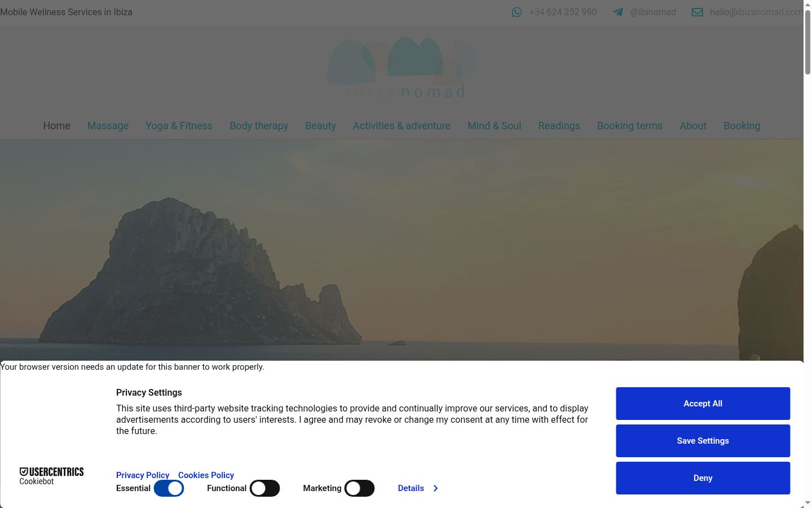This screenshot has height=508, width=812.
Task: Open the Massage menu
Action: point(108,126)
